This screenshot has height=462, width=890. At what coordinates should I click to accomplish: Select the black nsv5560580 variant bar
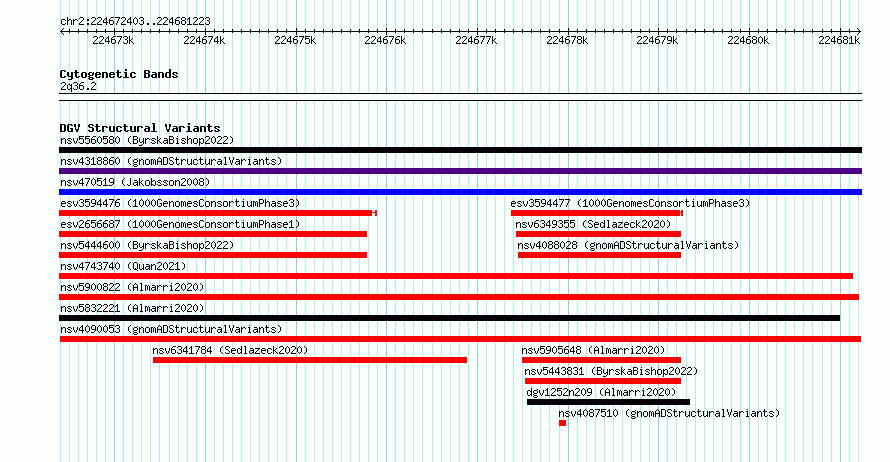click(460, 150)
